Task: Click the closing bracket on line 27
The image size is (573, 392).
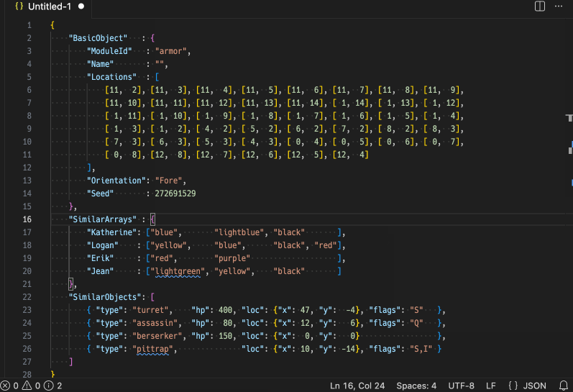Action: 71,362
